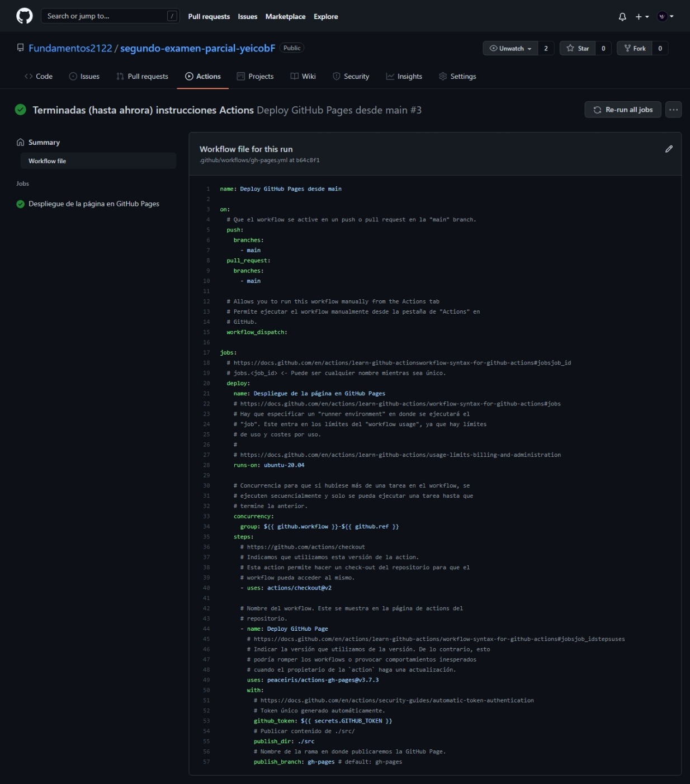
Task: Open the Settings tab
Action: pyautogui.click(x=458, y=77)
